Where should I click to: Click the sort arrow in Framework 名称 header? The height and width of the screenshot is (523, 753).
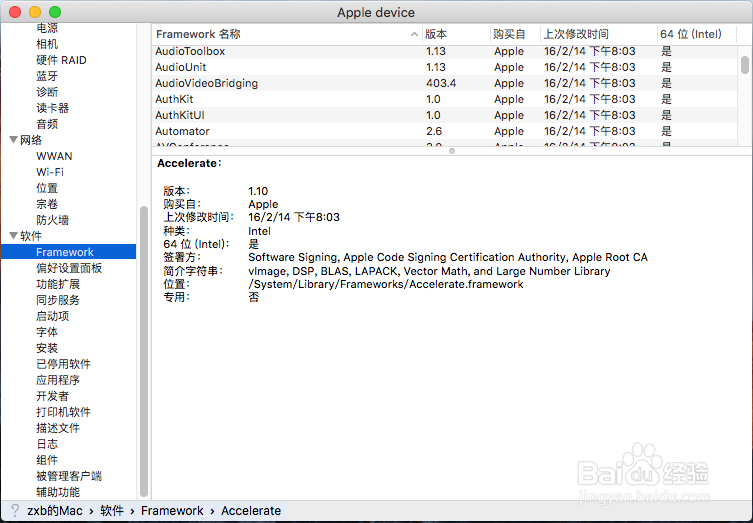coord(414,34)
